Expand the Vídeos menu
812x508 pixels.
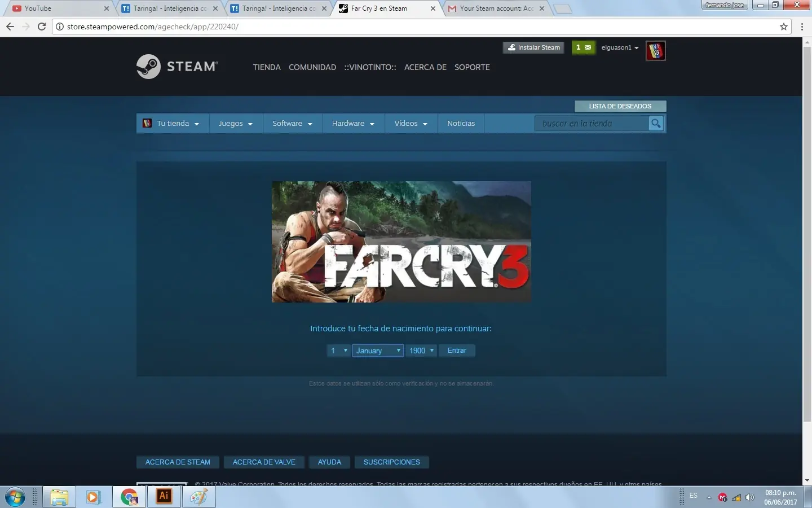tap(411, 124)
